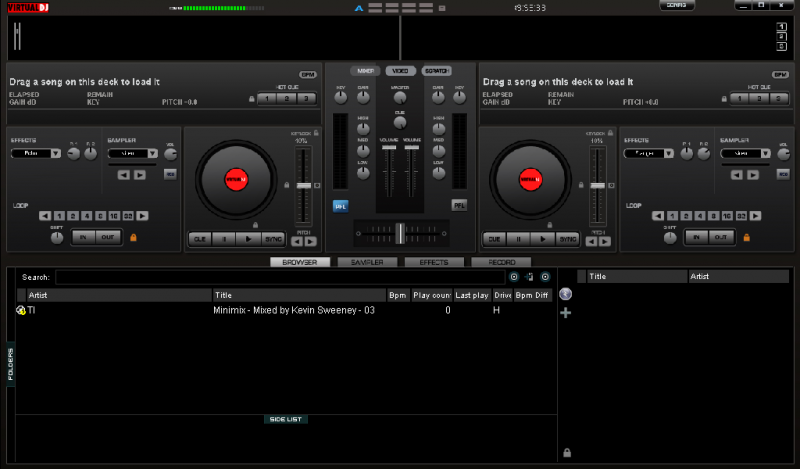This screenshot has height=469, width=800.
Task: Double the loop length on left deck
Action: pos(142,216)
